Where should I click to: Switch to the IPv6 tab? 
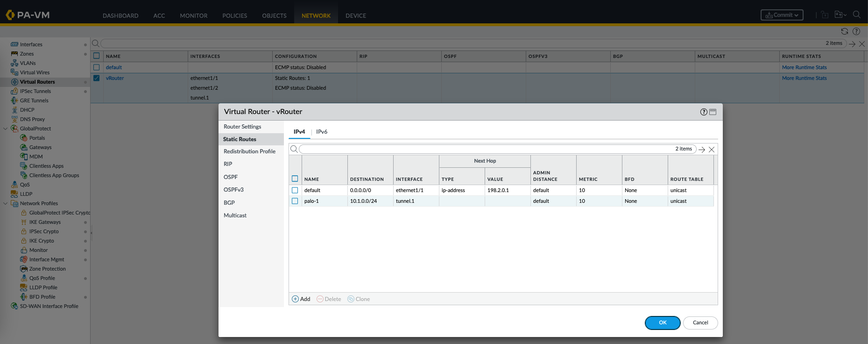point(322,132)
